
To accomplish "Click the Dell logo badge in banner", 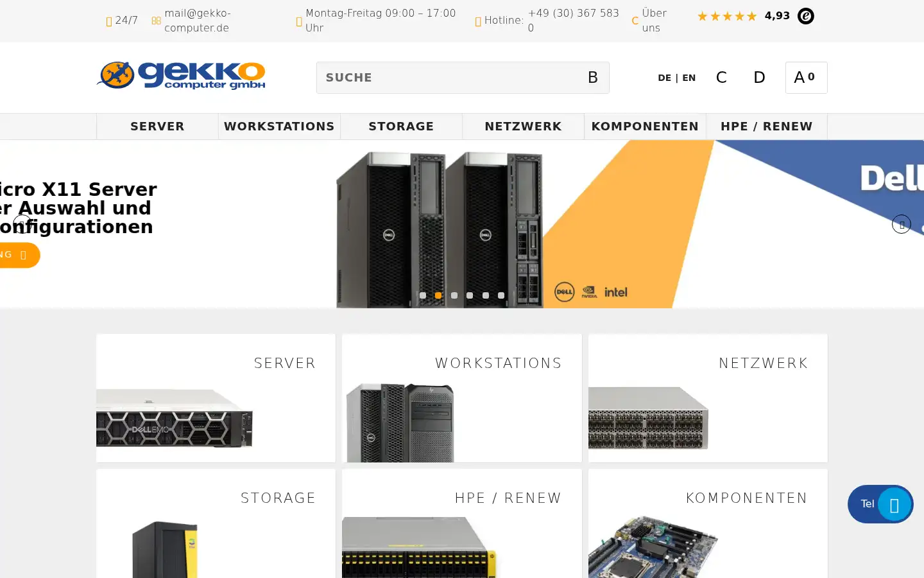I will pyautogui.click(x=564, y=292).
